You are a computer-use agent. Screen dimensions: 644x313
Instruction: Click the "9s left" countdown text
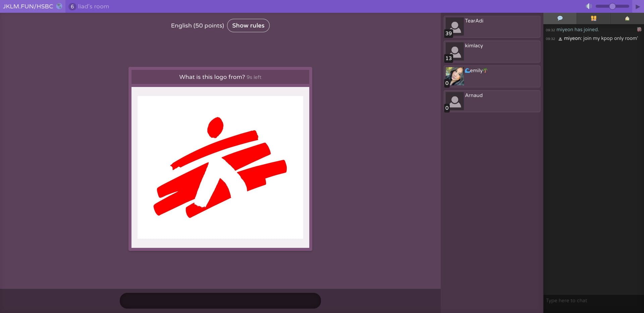coord(254,77)
